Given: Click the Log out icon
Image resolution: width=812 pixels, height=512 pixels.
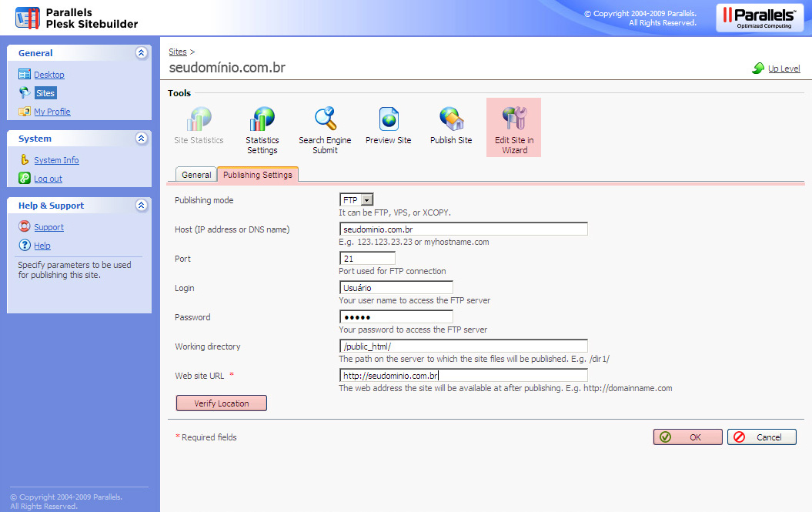Looking at the screenshot, I should (25, 179).
